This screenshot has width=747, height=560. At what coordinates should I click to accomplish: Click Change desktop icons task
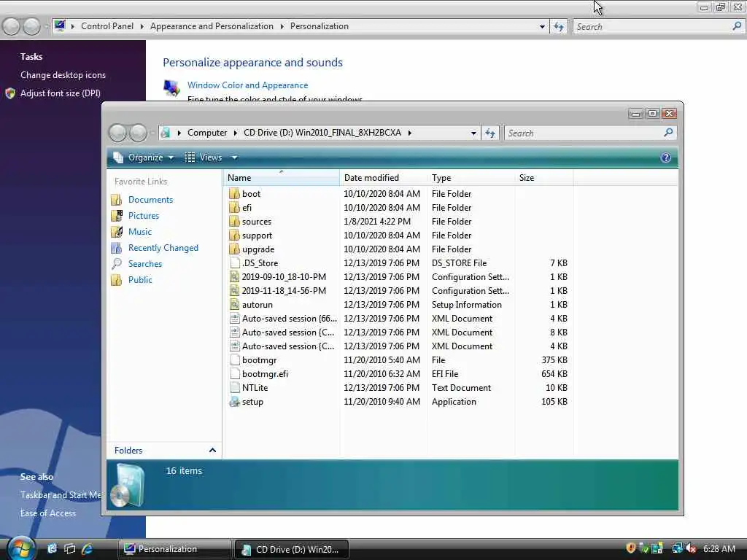click(63, 75)
